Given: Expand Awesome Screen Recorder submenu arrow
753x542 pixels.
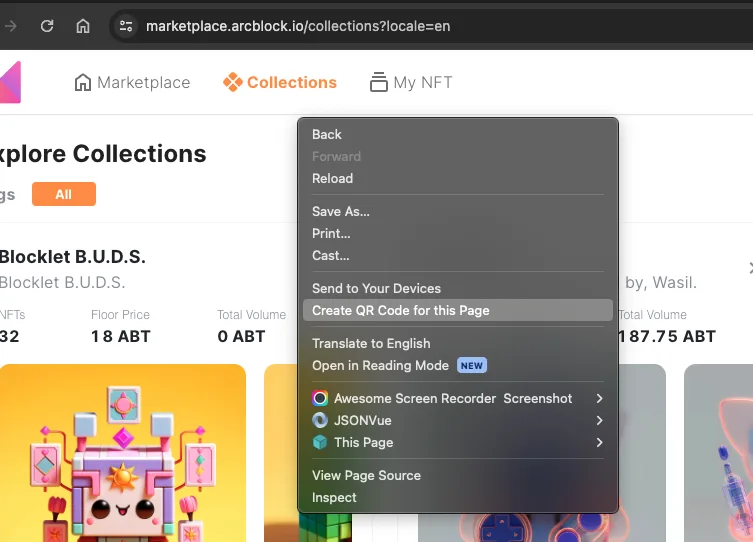Looking at the screenshot, I should tap(599, 398).
